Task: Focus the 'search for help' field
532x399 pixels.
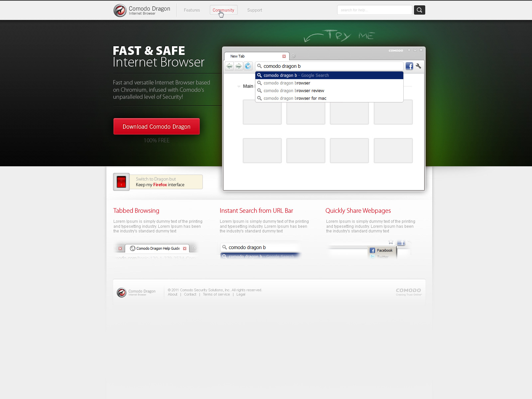Action: click(x=375, y=10)
